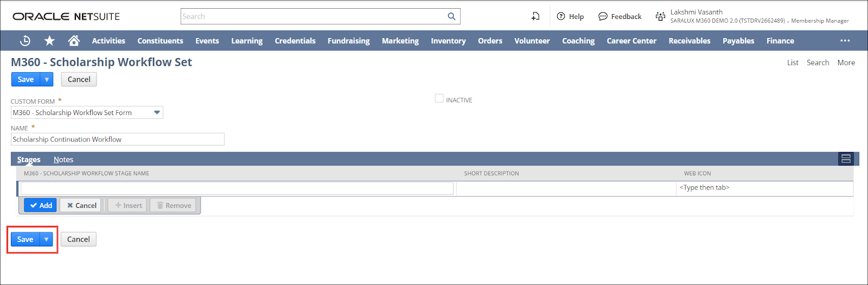Open the ellipsis overflow navigation menu
This screenshot has width=868, height=285.
point(845,41)
